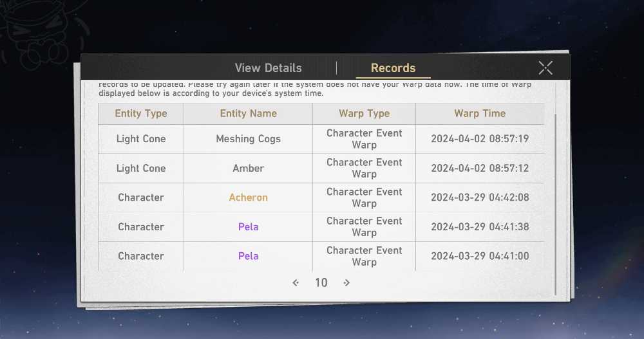Click Character type in Acheron row
Image resolution: width=644 pixels, height=339 pixels.
pyautogui.click(x=141, y=197)
